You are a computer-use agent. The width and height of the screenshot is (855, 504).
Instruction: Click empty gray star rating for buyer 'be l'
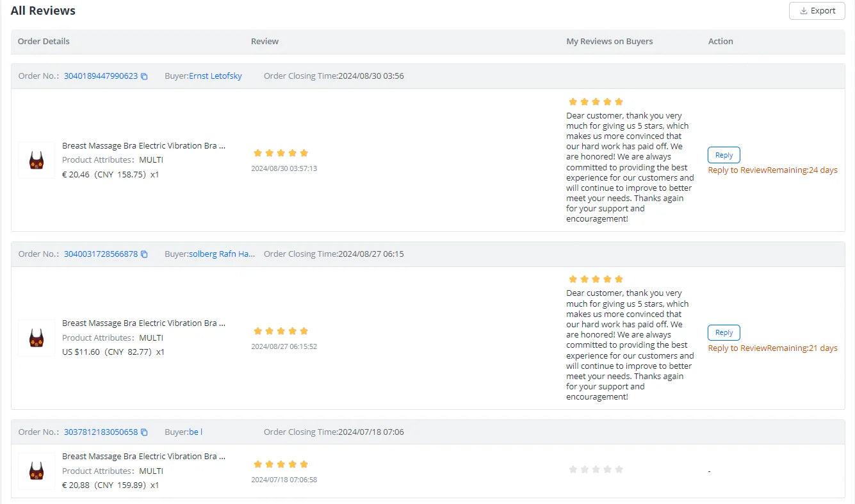[596, 469]
